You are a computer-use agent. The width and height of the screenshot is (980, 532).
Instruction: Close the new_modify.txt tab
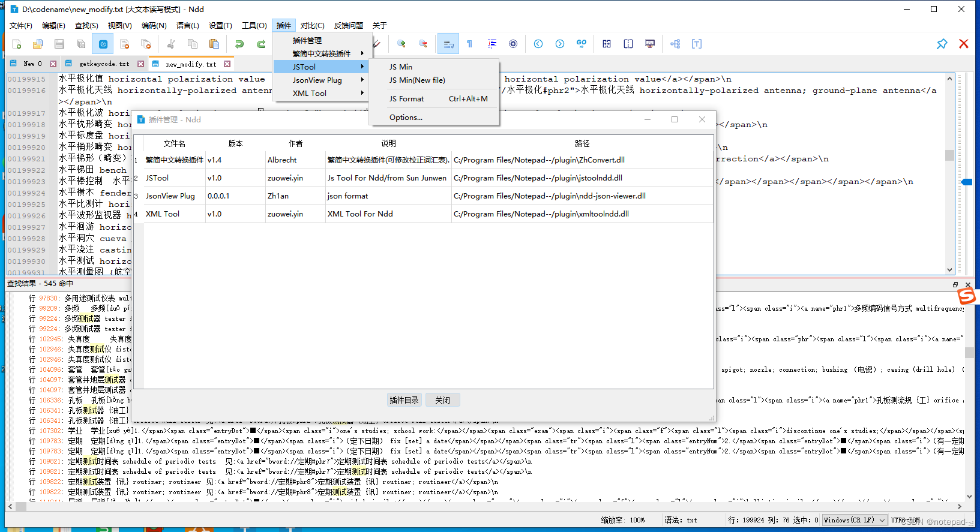(227, 64)
